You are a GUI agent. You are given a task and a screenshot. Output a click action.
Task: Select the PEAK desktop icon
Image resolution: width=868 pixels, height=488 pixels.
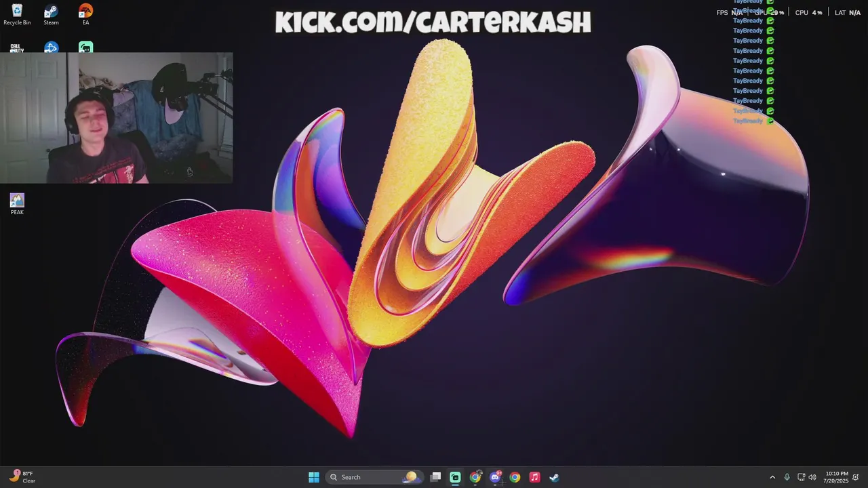pyautogui.click(x=17, y=204)
